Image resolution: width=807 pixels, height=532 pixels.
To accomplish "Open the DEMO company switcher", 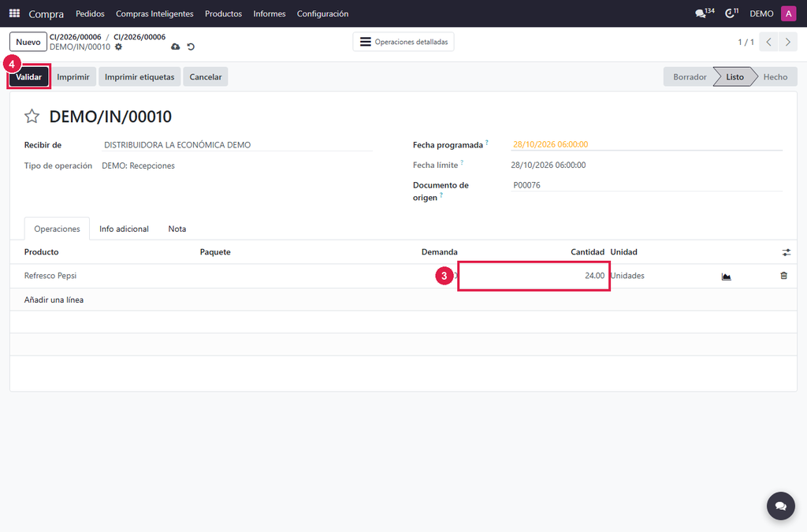I will (x=761, y=14).
